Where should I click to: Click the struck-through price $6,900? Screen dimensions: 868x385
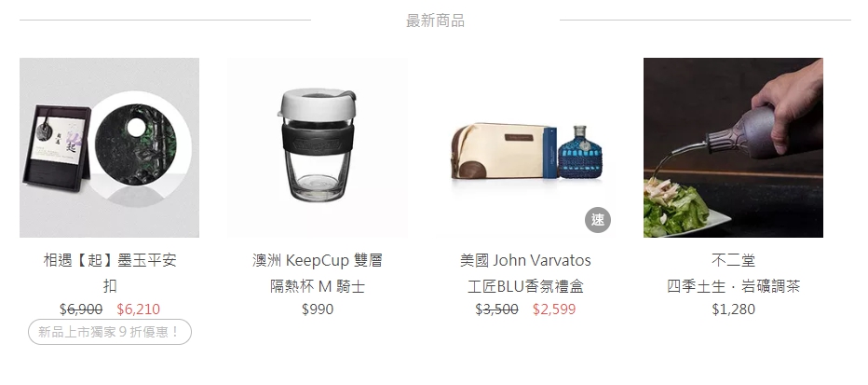pyautogui.click(x=81, y=309)
